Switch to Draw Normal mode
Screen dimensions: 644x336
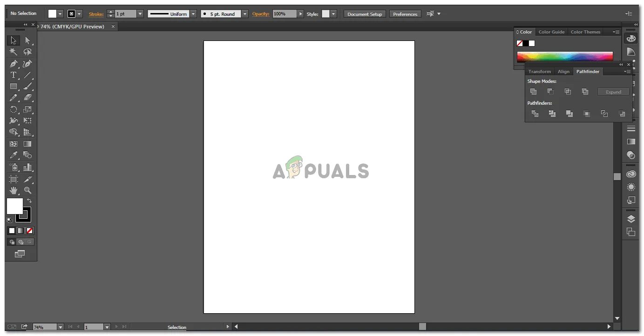12,242
